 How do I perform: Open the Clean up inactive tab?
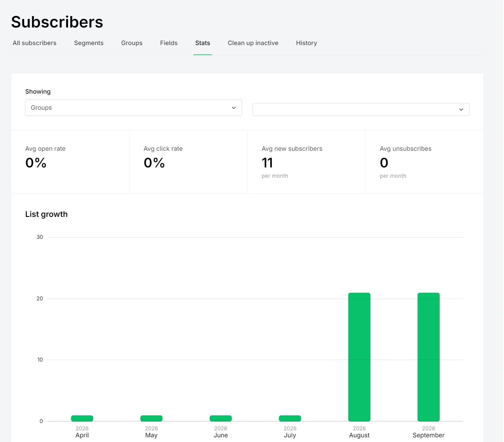(253, 43)
